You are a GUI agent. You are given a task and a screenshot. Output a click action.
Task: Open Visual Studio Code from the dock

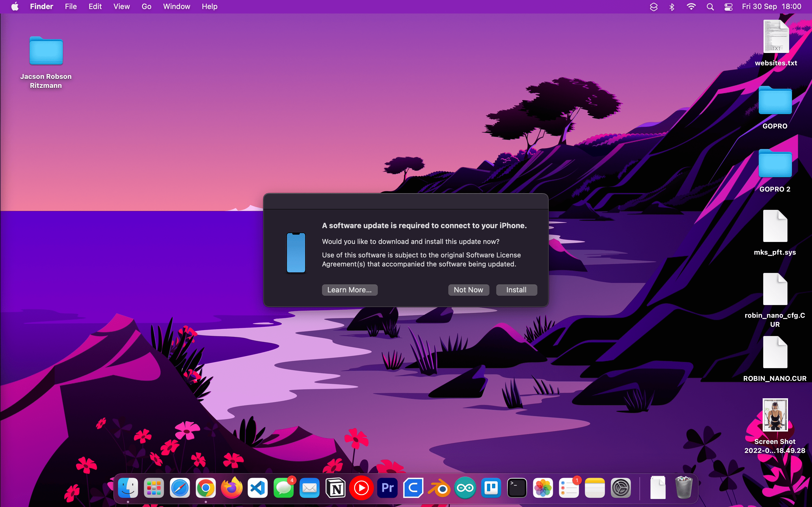point(257,488)
